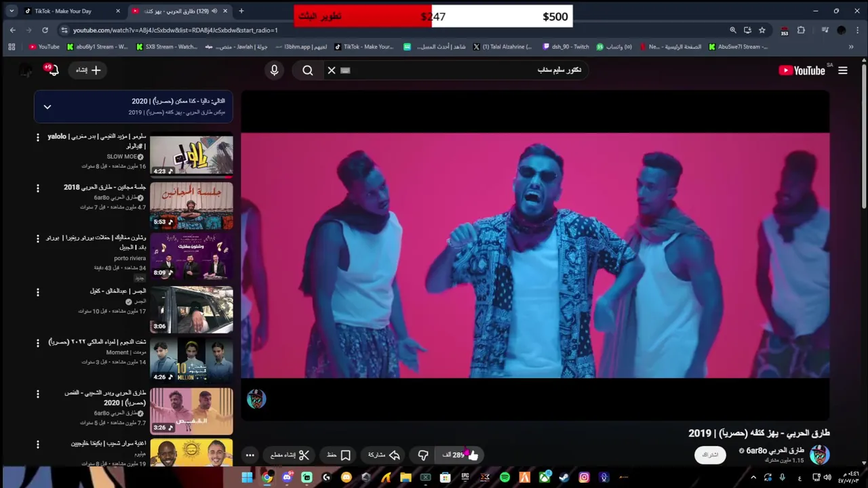Open the create (إنشاء) button in the header
This screenshot has width=868, height=488.
(x=88, y=70)
